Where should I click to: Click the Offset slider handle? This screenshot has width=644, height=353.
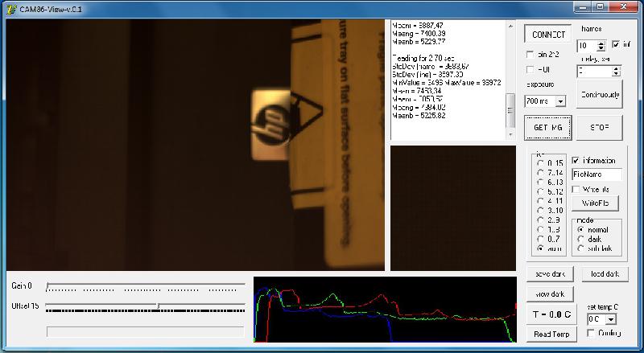coord(158,306)
